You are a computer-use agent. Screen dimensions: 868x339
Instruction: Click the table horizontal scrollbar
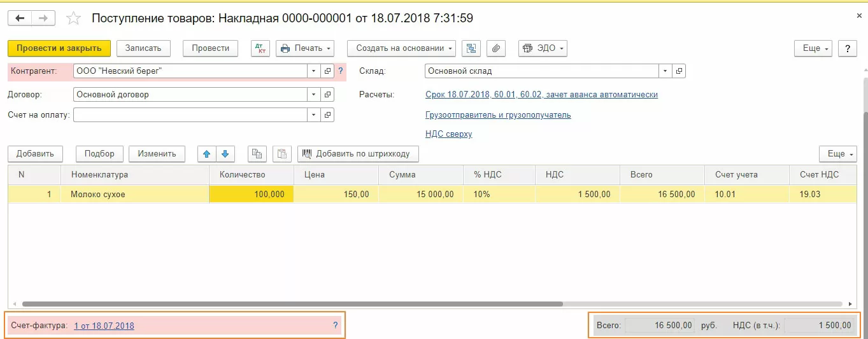[293, 304]
